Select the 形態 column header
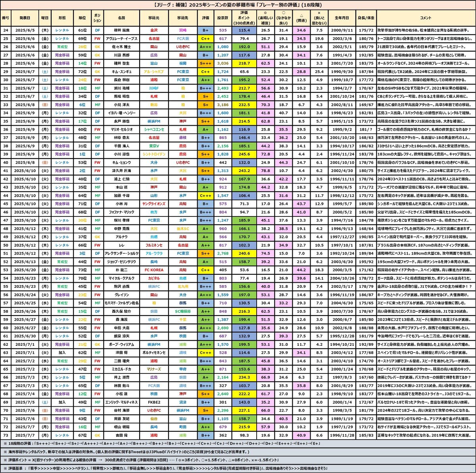This screenshot has height=473, width=476. pyautogui.click(x=62, y=18)
